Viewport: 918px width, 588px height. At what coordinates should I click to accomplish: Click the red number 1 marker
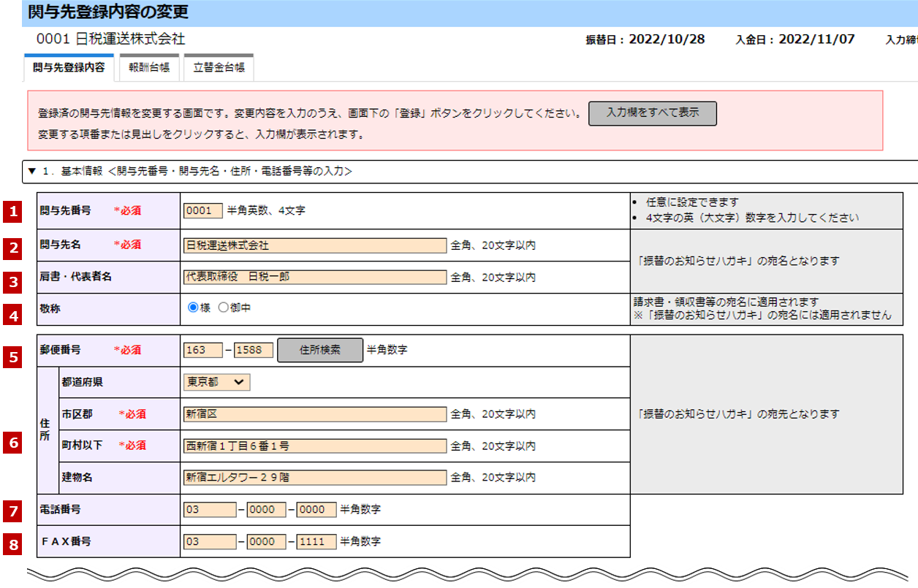[13, 211]
